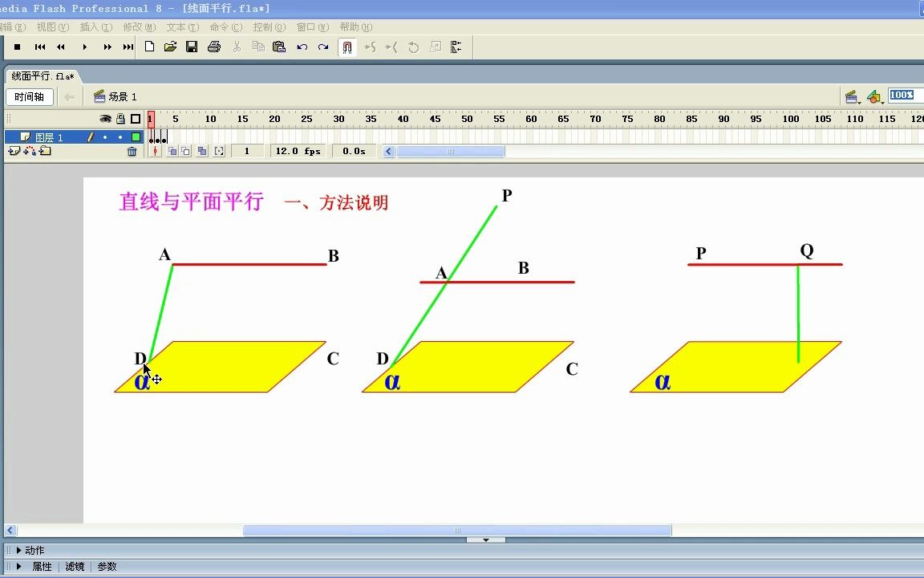Open the 控制 menu
The width and height of the screenshot is (924, 578).
point(269,26)
